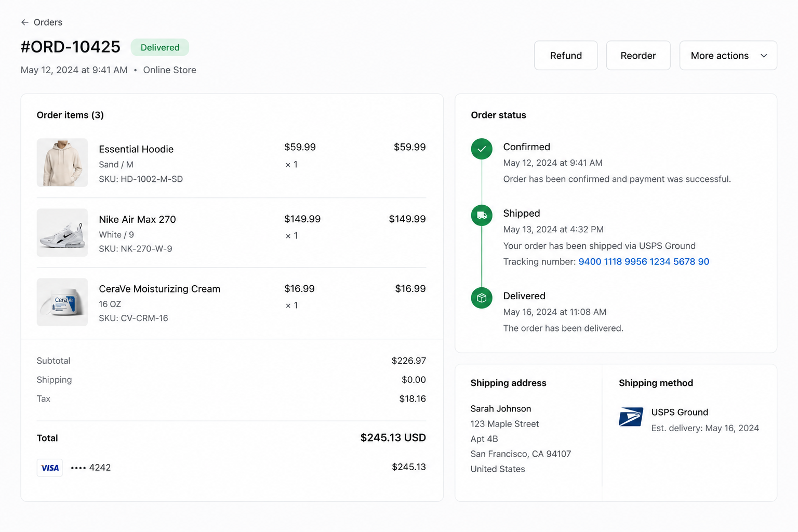Screen dimensions: 798x532
Task: Go back to the Orders list
Action: (x=42, y=22)
